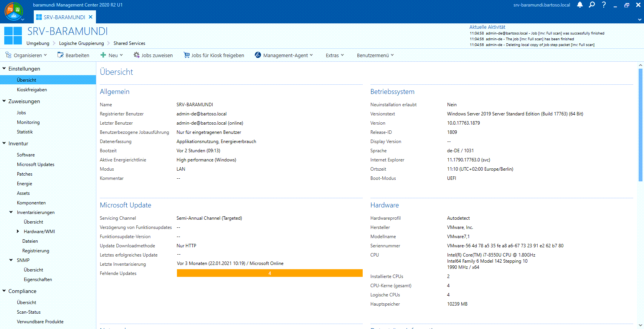644x329 pixels.
Task: Click the Logische Gruppierung breadcrumb
Action: point(81,43)
